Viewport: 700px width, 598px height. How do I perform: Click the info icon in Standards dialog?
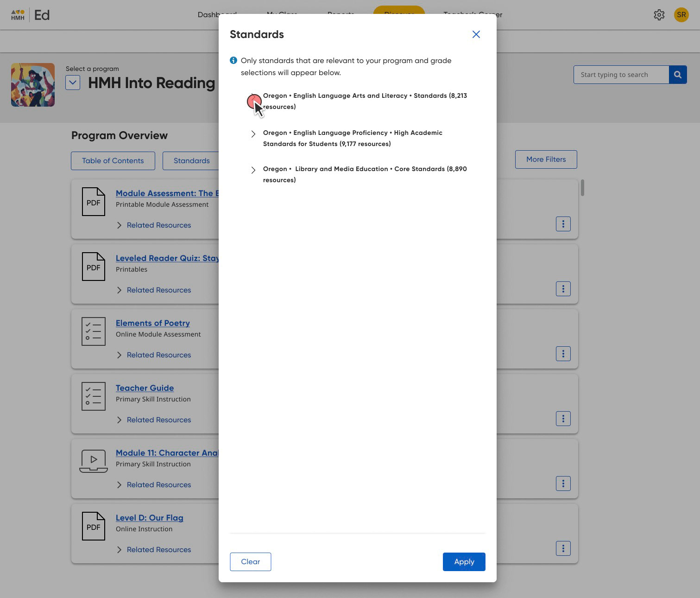(233, 60)
